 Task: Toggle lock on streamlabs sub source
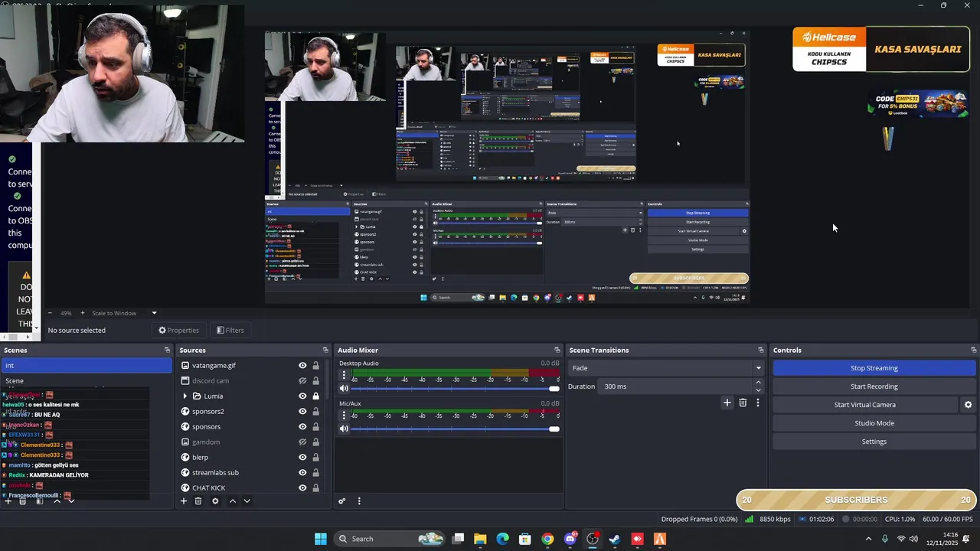(315, 473)
